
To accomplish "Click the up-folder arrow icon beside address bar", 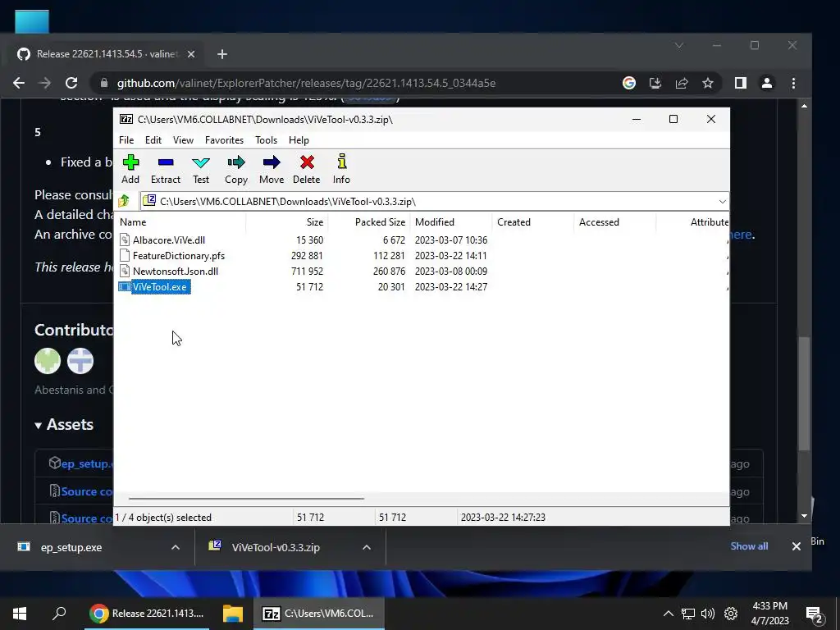I will click(x=125, y=202).
